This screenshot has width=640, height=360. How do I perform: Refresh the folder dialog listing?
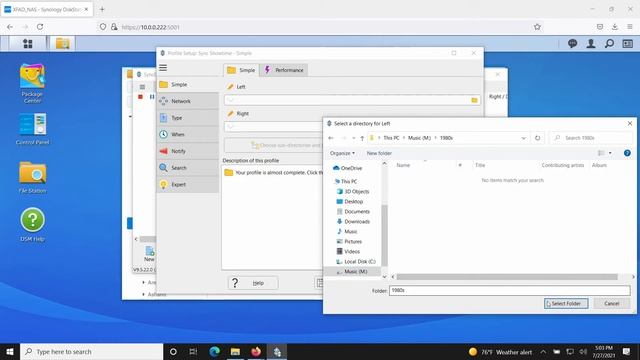tap(538, 138)
